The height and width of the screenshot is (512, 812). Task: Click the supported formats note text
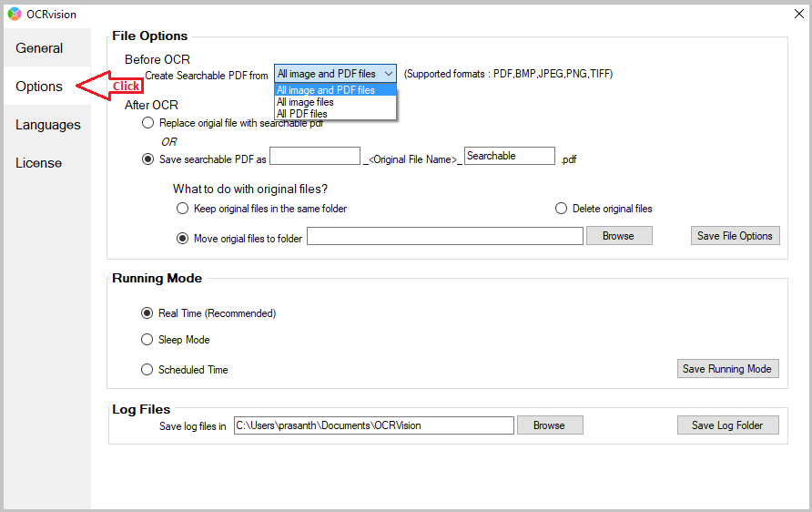(508, 74)
